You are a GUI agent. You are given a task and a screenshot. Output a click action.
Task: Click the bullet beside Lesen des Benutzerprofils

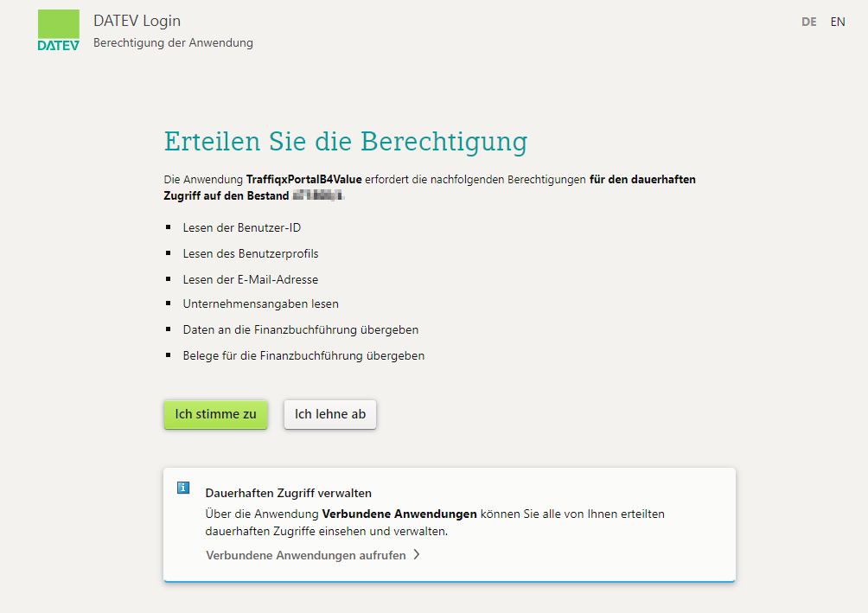pyautogui.click(x=168, y=252)
